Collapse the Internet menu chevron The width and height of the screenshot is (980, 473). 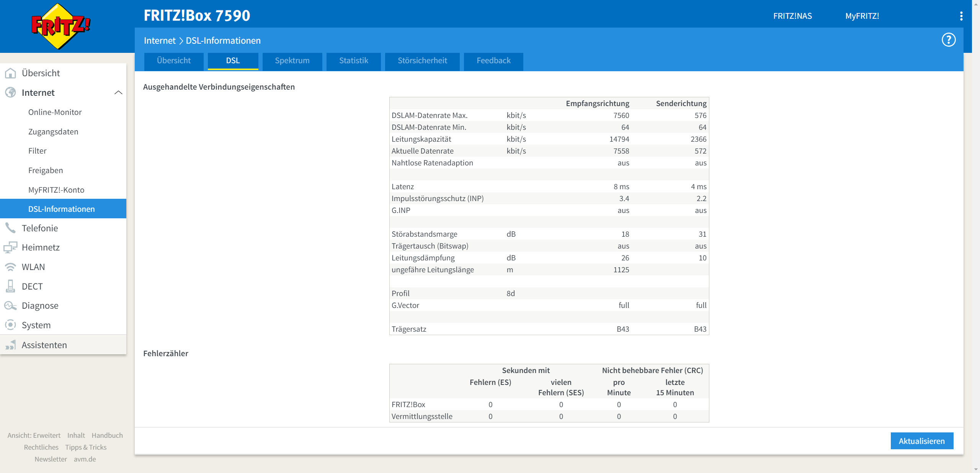(118, 93)
